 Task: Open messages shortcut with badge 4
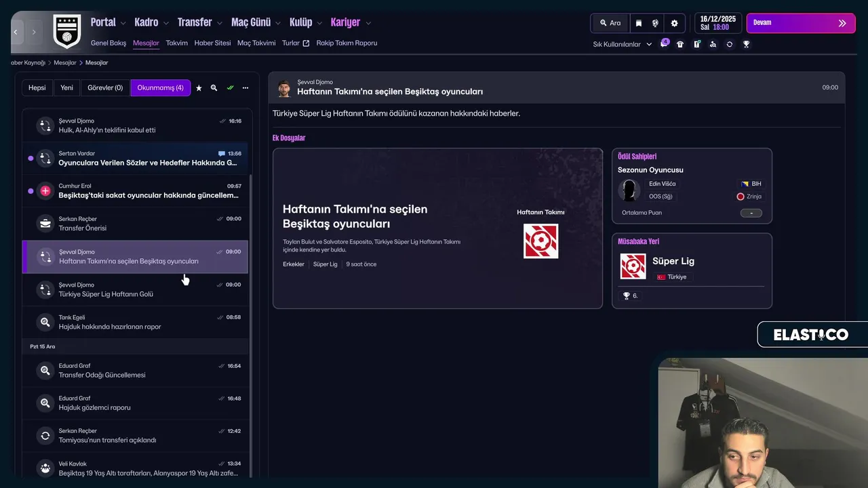(664, 44)
